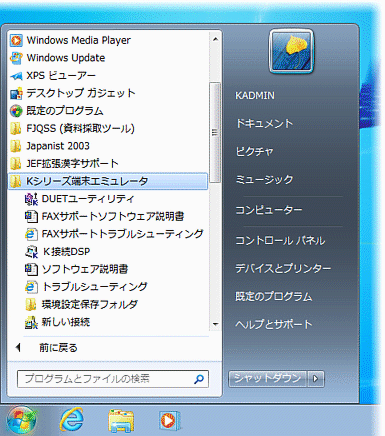Click the FAXサポートソフトウェア説明書 document icon
Viewport: 385px width, 436px height.
tap(31, 217)
